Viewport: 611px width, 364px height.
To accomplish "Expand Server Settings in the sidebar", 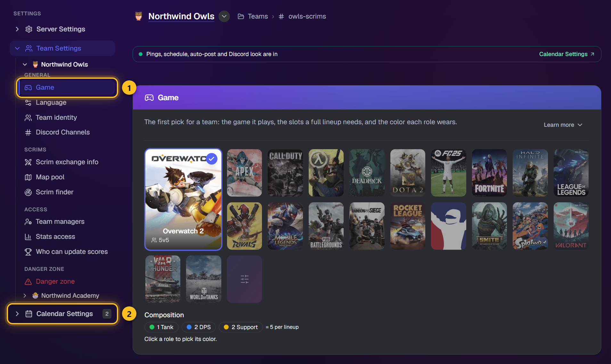I will coord(62,29).
